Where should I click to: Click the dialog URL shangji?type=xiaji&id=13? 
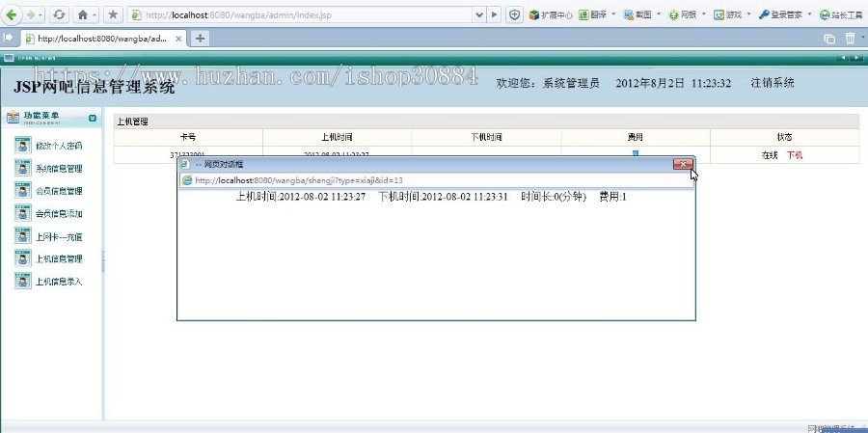(299, 180)
